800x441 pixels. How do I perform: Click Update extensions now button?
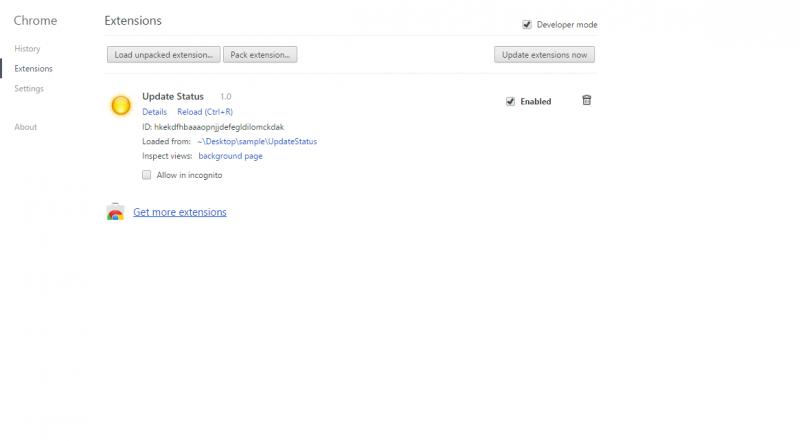(x=544, y=55)
